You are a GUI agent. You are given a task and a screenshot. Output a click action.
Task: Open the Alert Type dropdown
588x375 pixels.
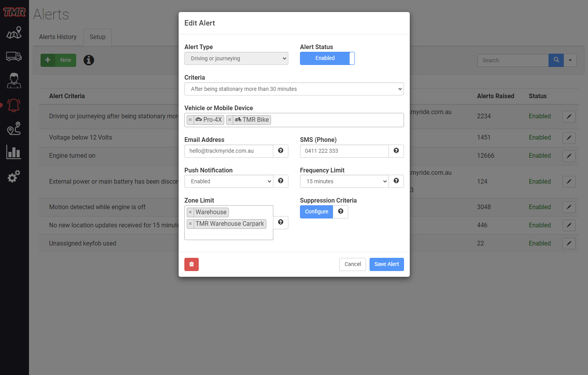click(x=236, y=58)
